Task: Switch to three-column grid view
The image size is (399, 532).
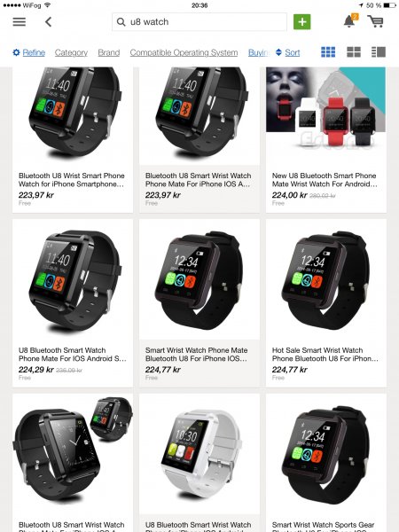Action: tap(328, 52)
